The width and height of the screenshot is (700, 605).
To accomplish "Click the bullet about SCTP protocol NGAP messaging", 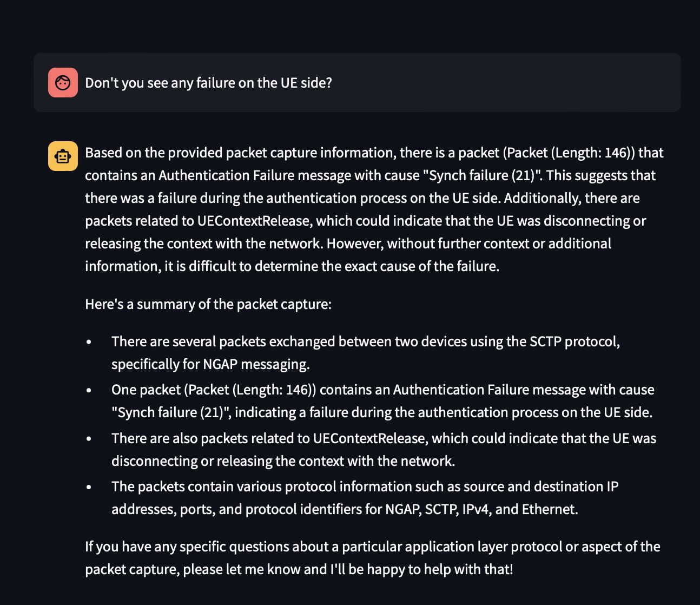I will (x=365, y=353).
